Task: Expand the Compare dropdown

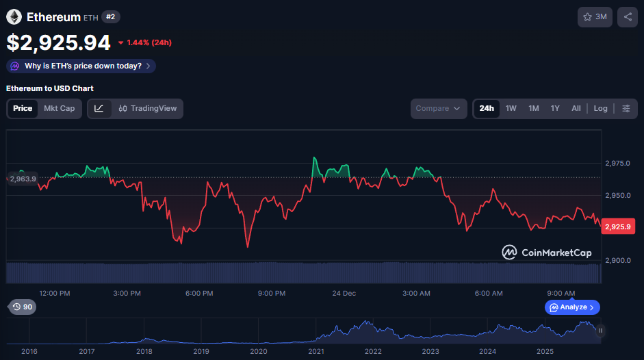Action: point(439,109)
